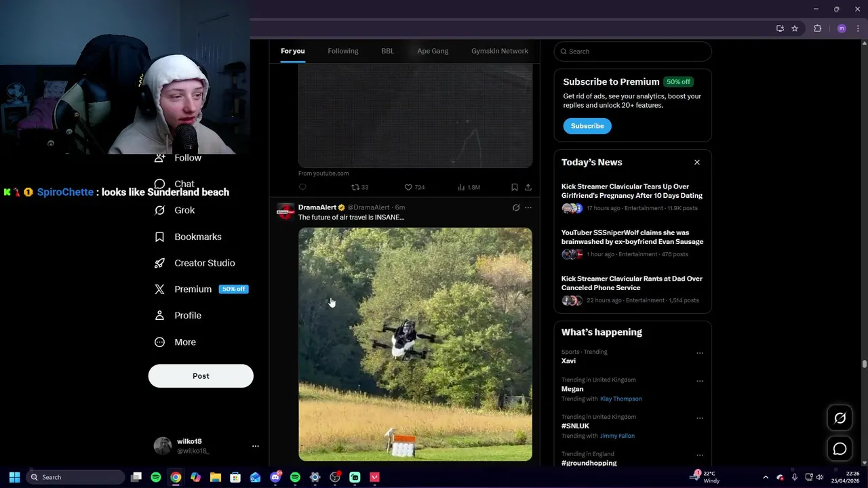
Task: Open DramaAlert's profile avatar
Action: (x=285, y=211)
